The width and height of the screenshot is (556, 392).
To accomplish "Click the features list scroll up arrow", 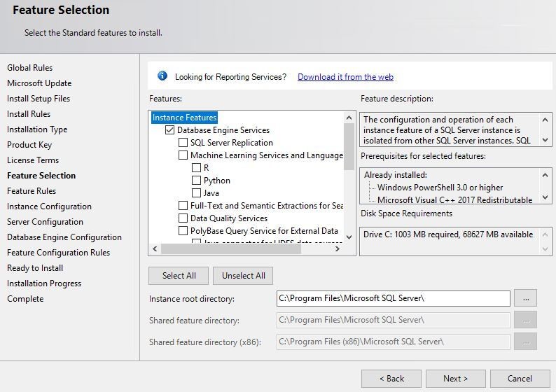I will click(x=349, y=118).
